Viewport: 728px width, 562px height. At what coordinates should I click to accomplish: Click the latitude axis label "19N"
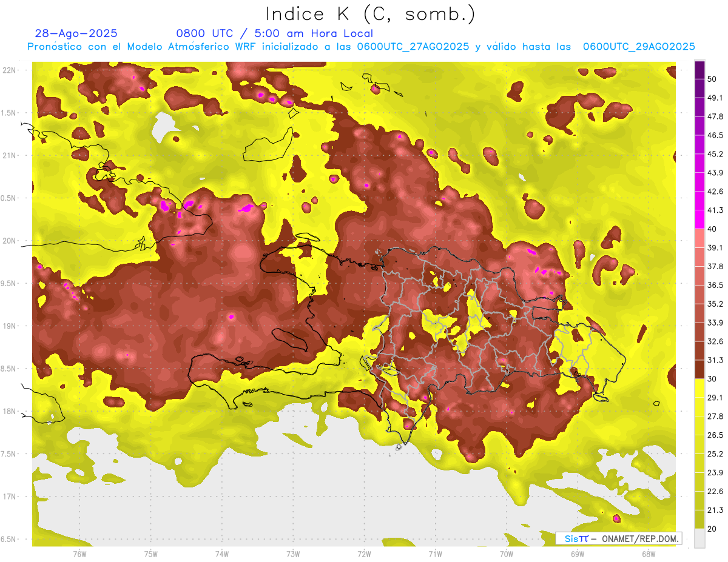click(8, 326)
